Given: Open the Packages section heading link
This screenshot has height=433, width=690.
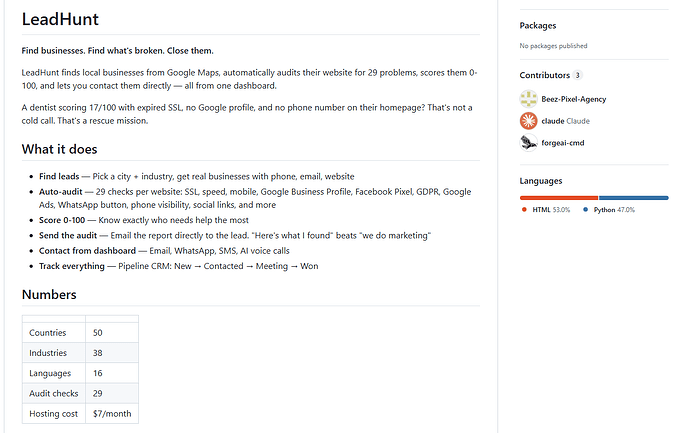Looking at the screenshot, I should tap(538, 25).
